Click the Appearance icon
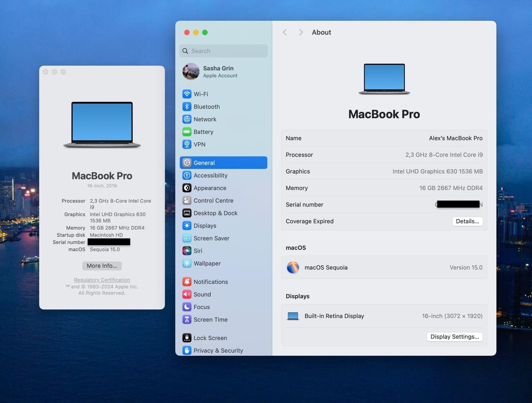This screenshot has width=532, height=403. click(x=187, y=188)
